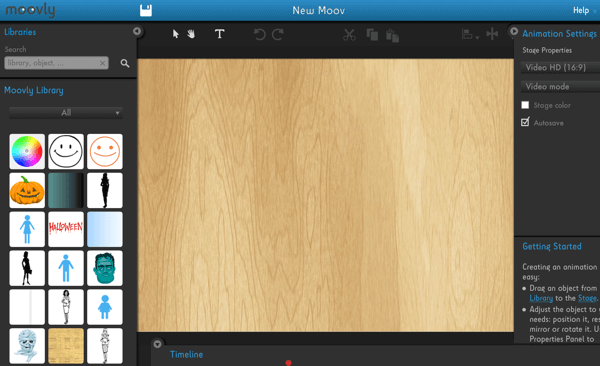Select the color wheel thumbnail
The image size is (600, 366).
(x=27, y=151)
